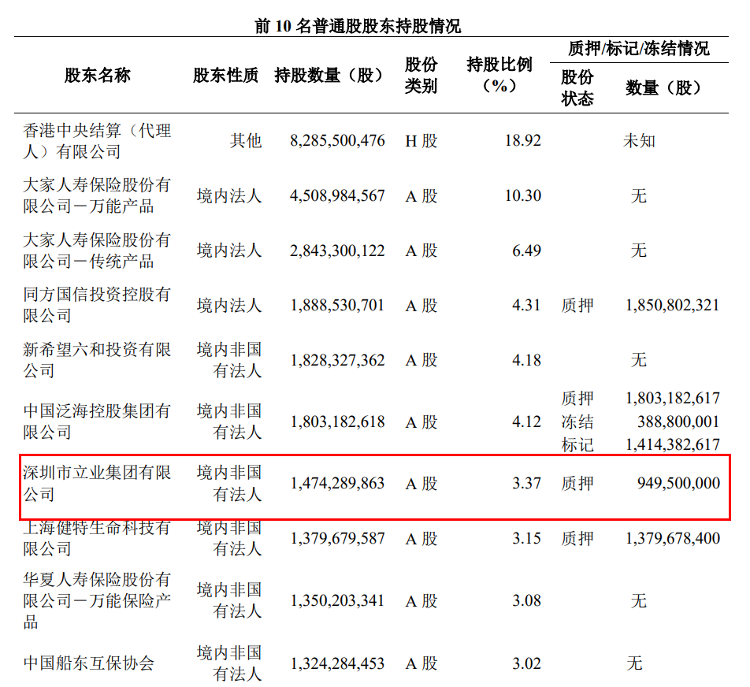Screen dimensions: 750x687
Task: Click holding percentage 10.30
Action: click(x=523, y=196)
